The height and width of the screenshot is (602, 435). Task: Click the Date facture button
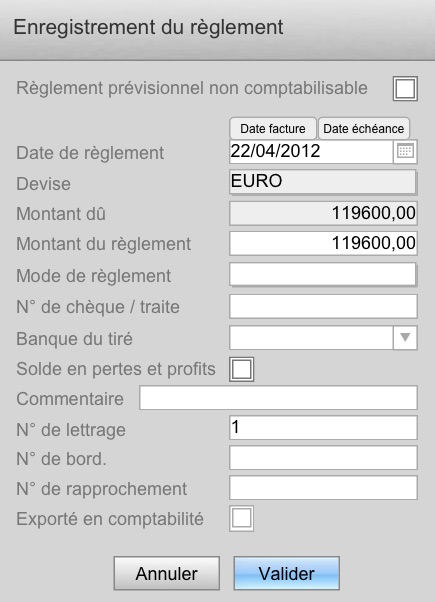(273, 129)
